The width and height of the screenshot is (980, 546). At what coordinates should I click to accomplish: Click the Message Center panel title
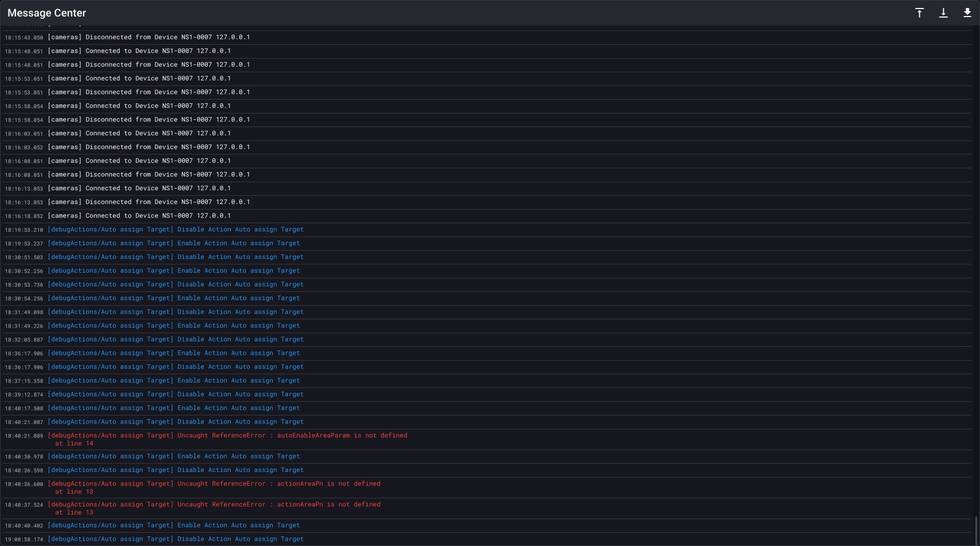pyautogui.click(x=47, y=13)
